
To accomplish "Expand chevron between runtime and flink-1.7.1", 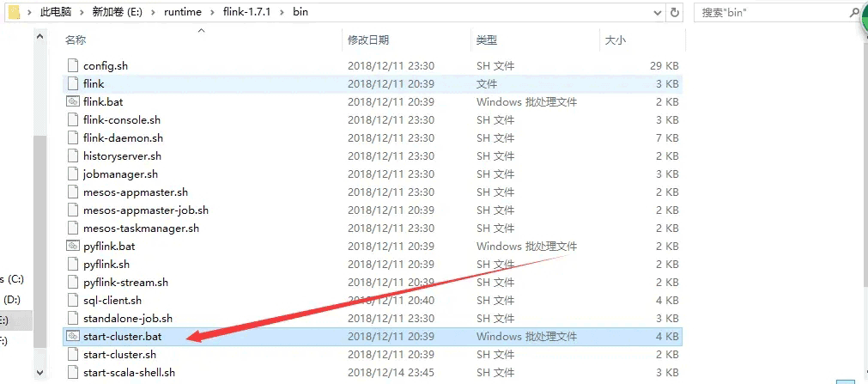I will point(212,12).
